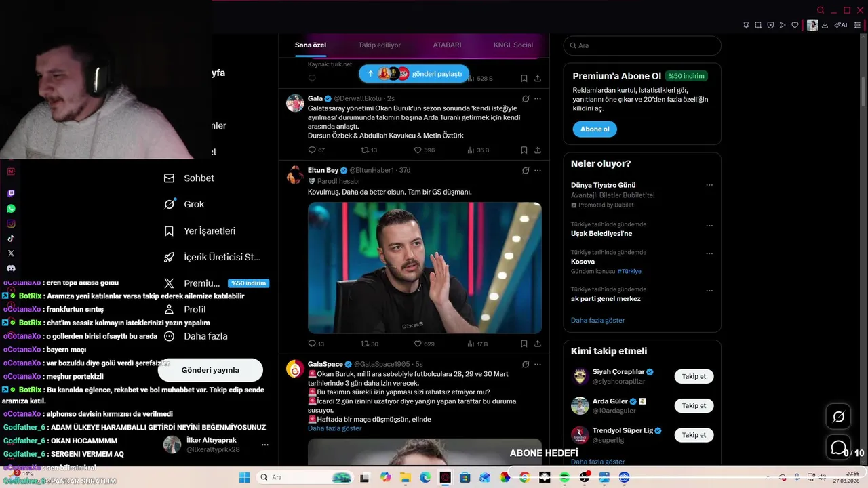
Task: Open Twitch in the Opera sidebar
Action: [11, 193]
